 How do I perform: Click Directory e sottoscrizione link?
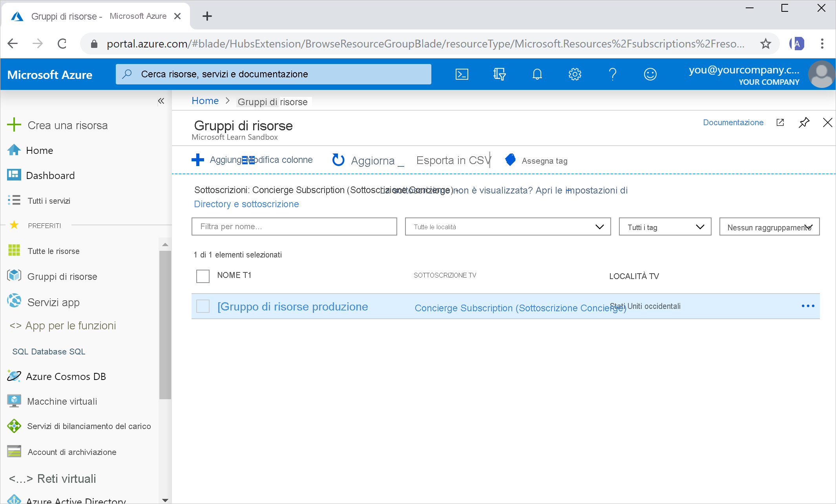tap(246, 204)
